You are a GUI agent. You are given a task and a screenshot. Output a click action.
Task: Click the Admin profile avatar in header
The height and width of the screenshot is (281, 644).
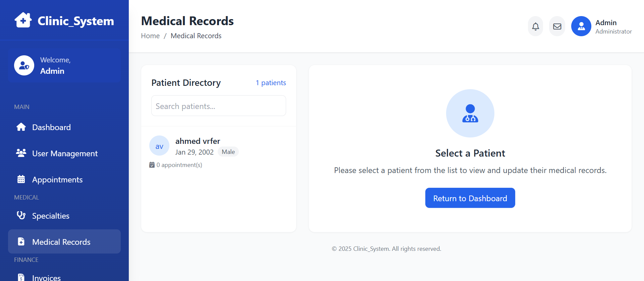click(581, 26)
